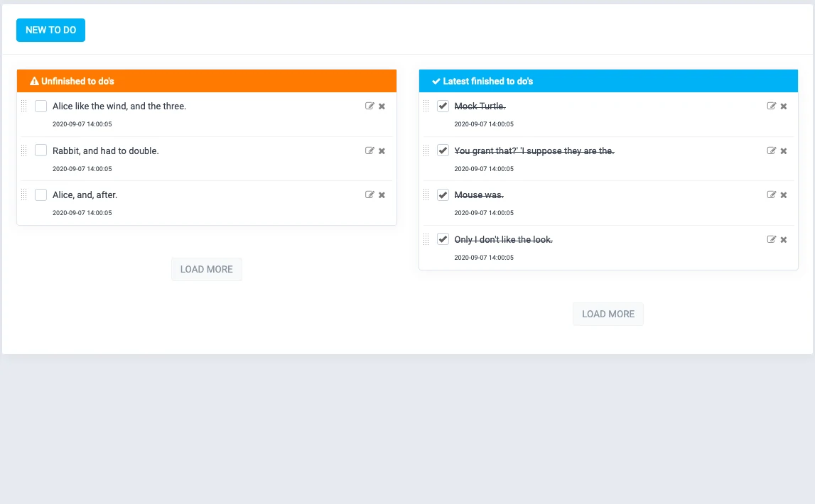Remove the 'You grant that?' finished item

[x=784, y=151]
